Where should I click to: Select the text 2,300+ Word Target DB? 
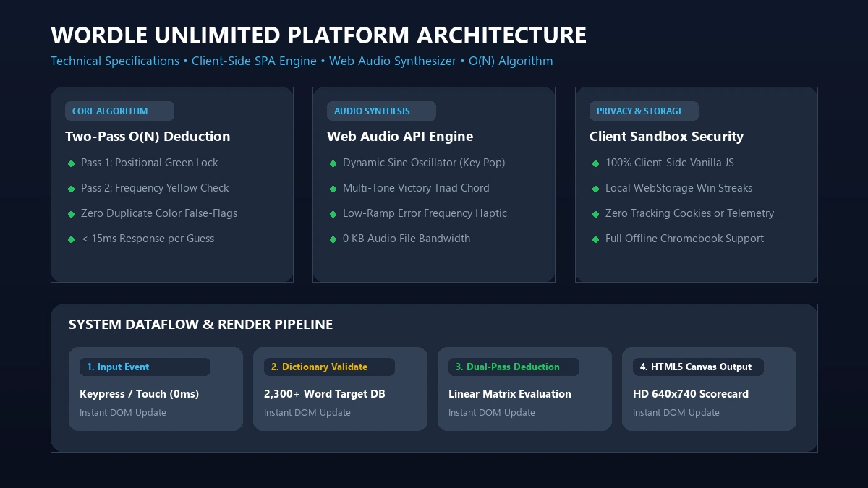[324, 394]
